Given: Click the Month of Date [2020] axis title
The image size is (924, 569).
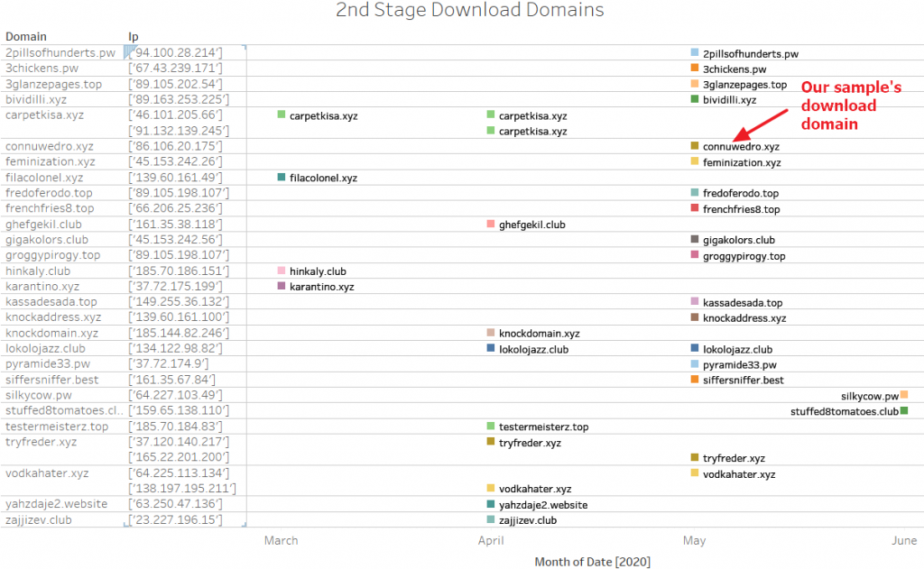Looking at the screenshot, I should pyautogui.click(x=592, y=561).
